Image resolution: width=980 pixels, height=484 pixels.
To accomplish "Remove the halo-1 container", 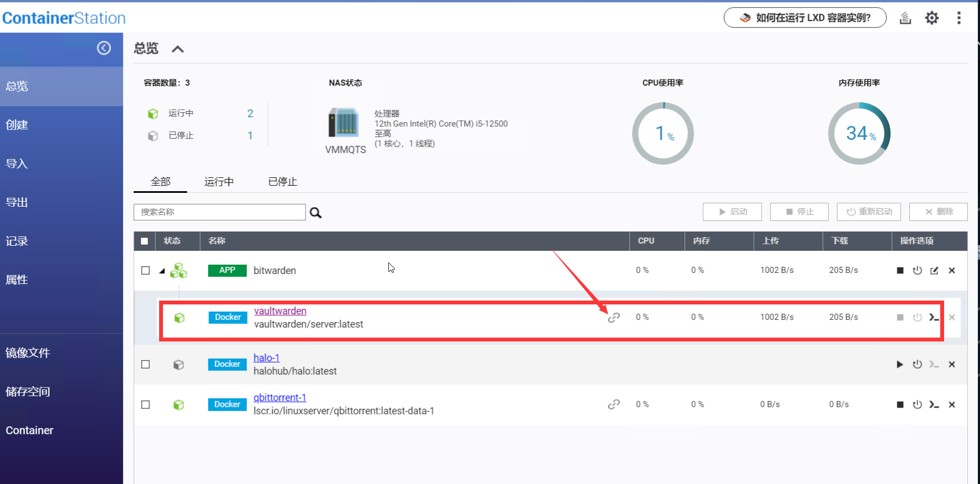I will click(x=952, y=365).
